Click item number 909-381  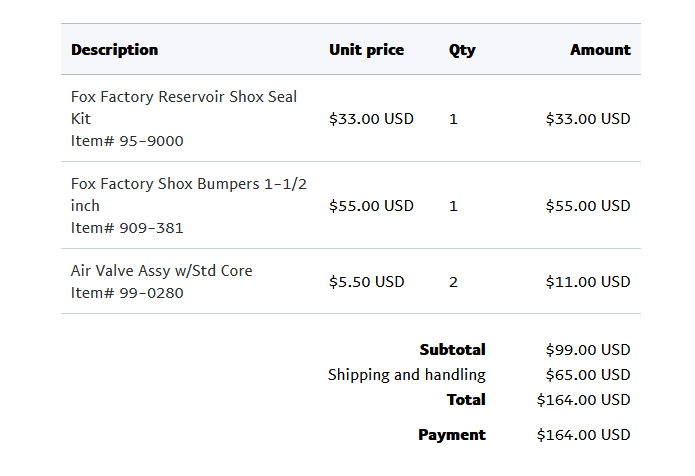click(127, 228)
